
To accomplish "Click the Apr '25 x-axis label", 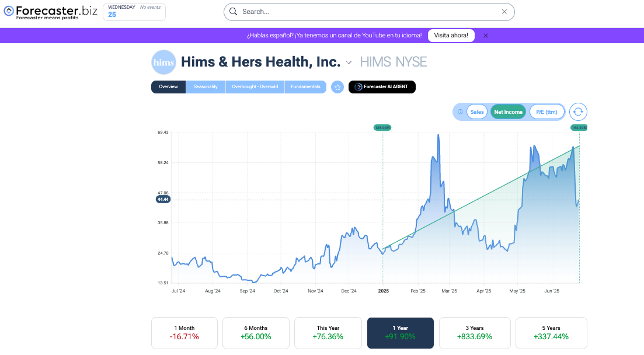I will [484, 291].
